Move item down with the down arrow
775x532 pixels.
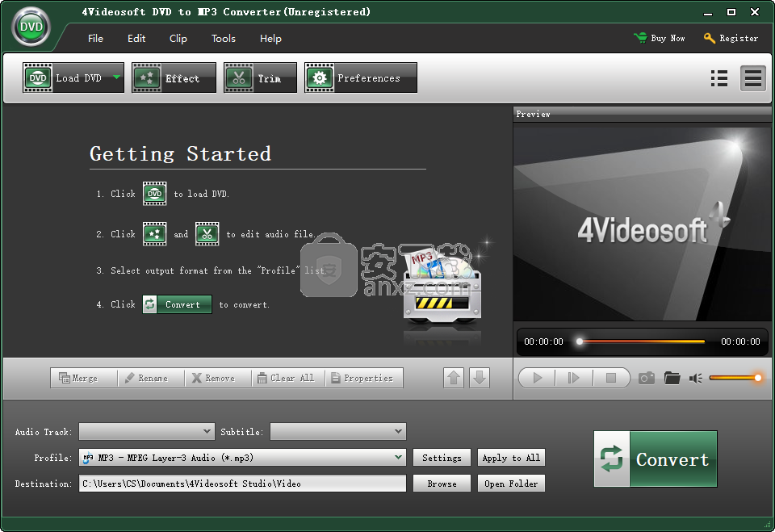click(480, 379)
